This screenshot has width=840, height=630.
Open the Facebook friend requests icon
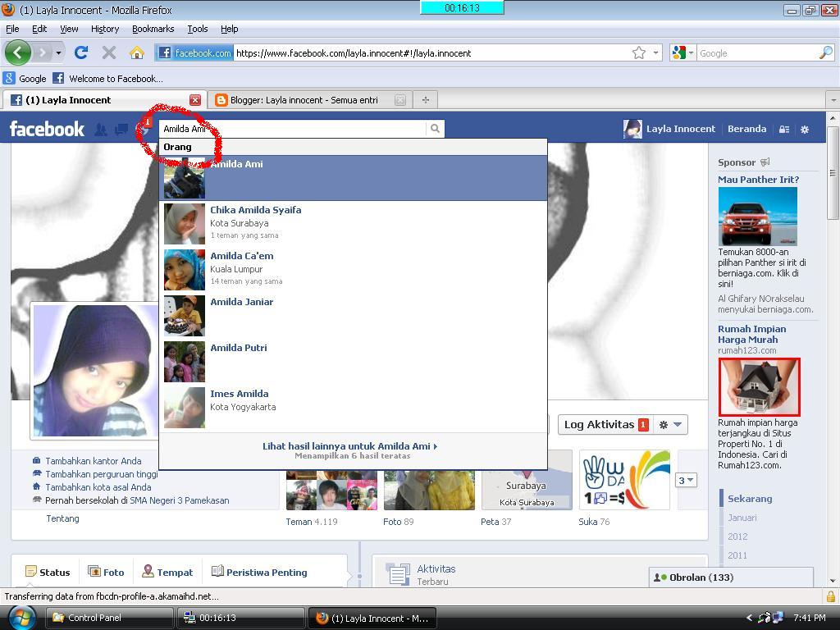pos(101,129)
